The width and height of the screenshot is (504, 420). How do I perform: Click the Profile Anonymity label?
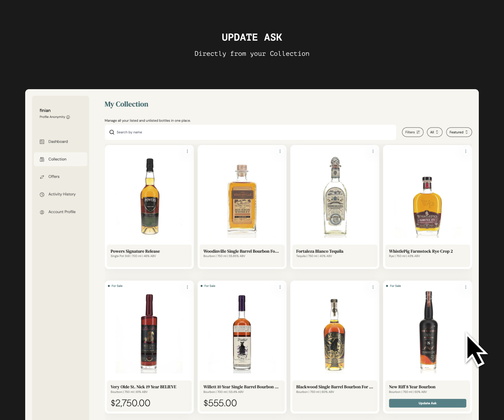tap(52, 117)
